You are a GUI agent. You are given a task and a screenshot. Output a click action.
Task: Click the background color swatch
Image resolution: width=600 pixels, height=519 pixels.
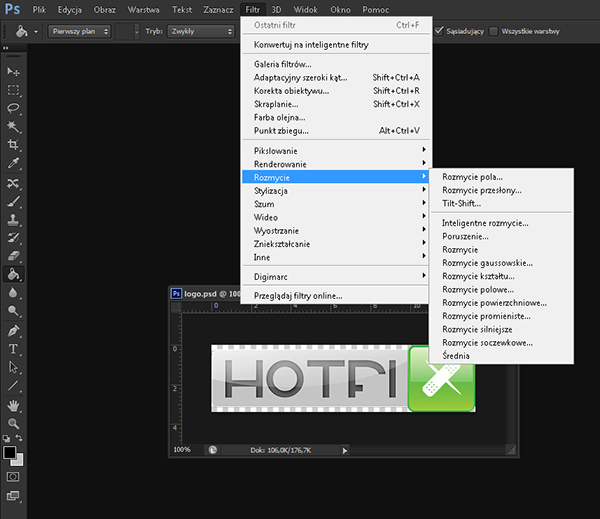point(19,462)
